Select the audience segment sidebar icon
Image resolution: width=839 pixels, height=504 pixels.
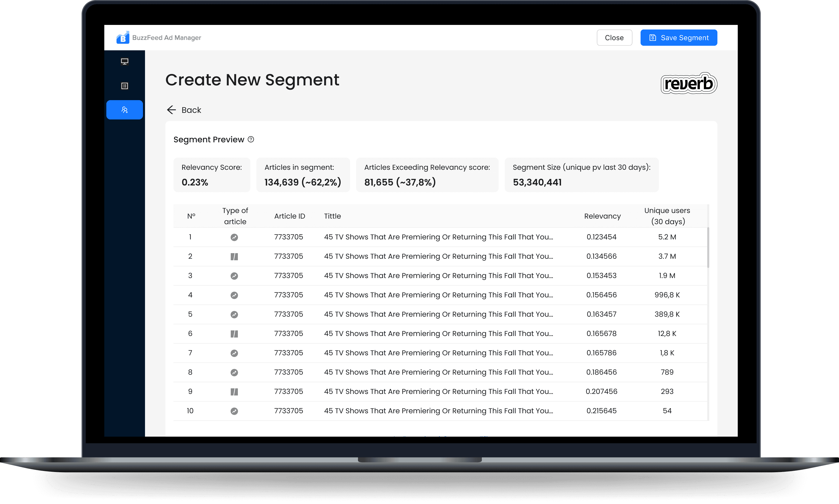coord(124,110)
